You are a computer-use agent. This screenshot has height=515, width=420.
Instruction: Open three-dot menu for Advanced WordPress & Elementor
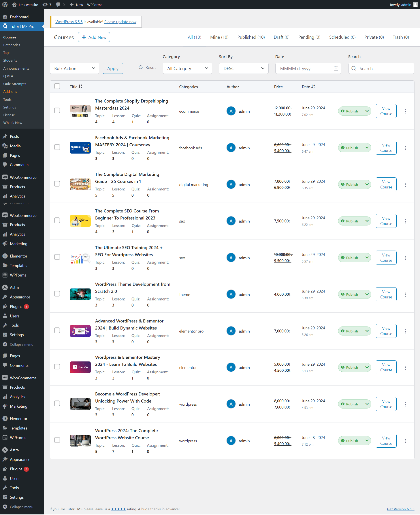pos(405,331)
